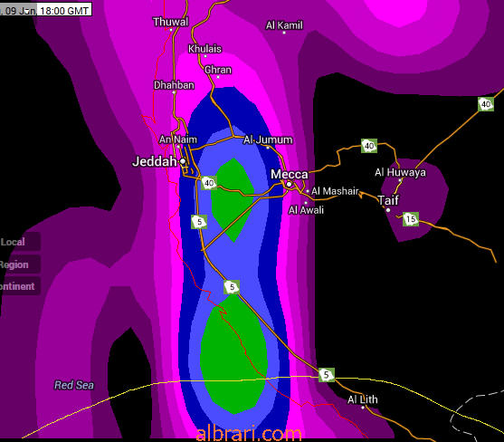Click the Route 15 shield near Taif
This screenshot has width=504, height=442.
coord(411,219)
